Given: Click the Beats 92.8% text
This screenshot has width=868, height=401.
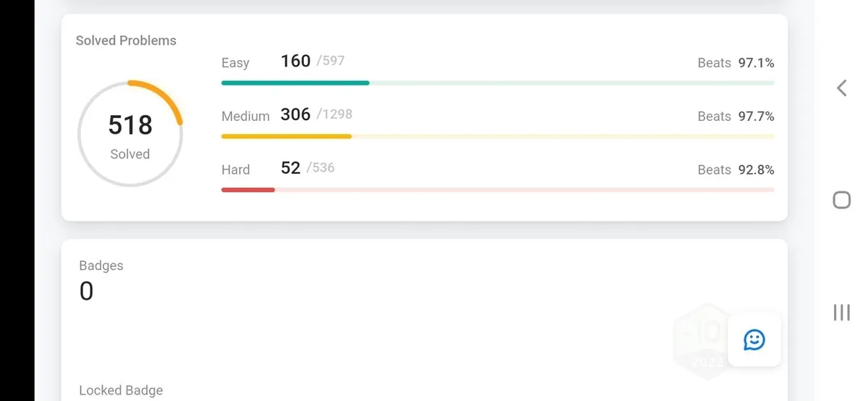Looking at the screenshot, I should coord(736,170).
